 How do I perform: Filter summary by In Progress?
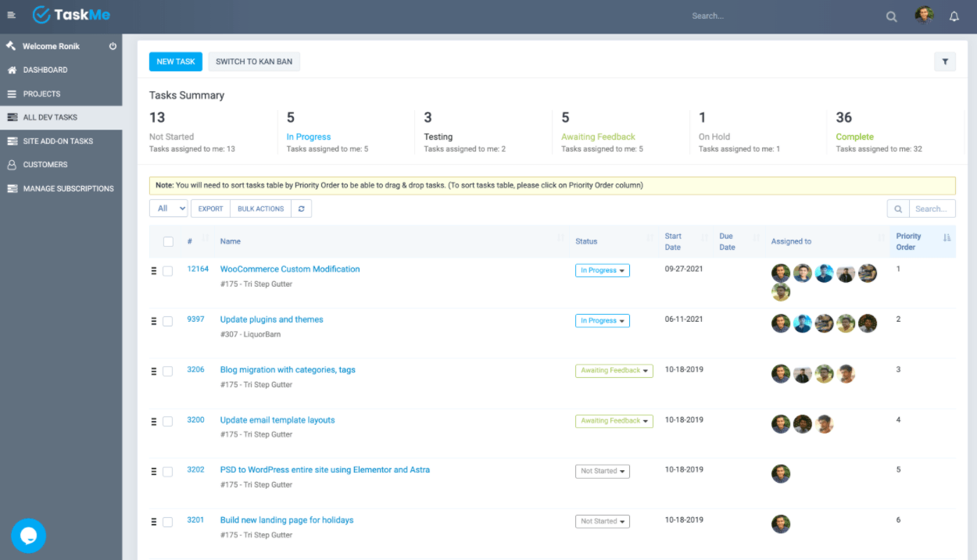click(x=309, y=137)
